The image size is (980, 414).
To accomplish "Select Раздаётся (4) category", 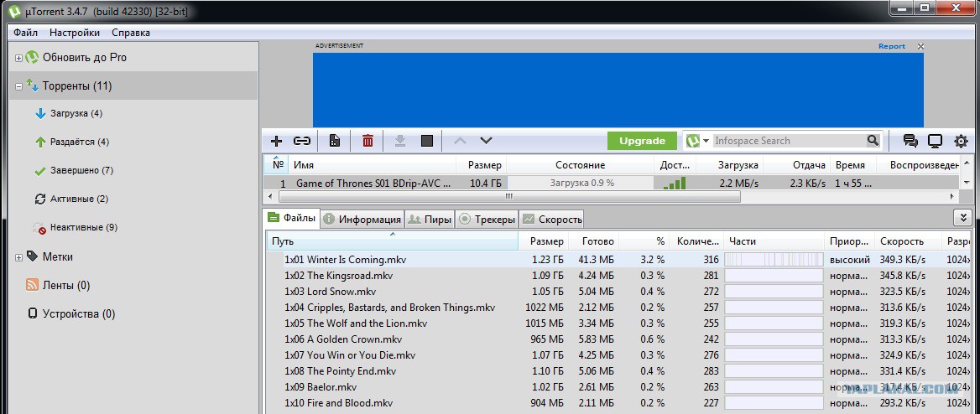I will coord(80,142).
